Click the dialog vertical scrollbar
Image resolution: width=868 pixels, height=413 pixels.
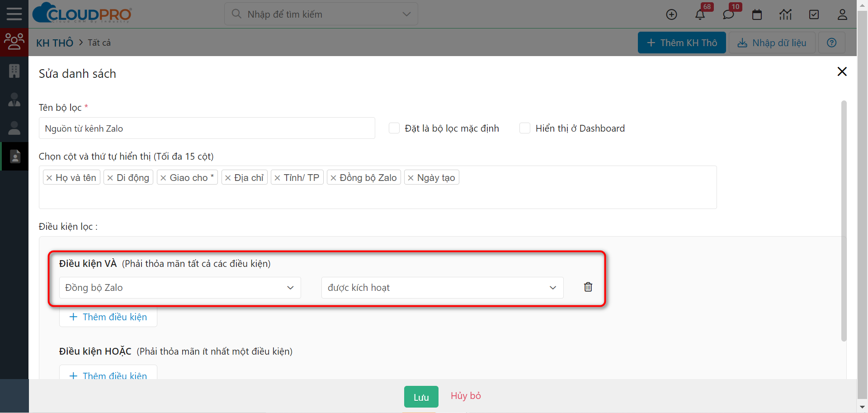tap(844, 221)
